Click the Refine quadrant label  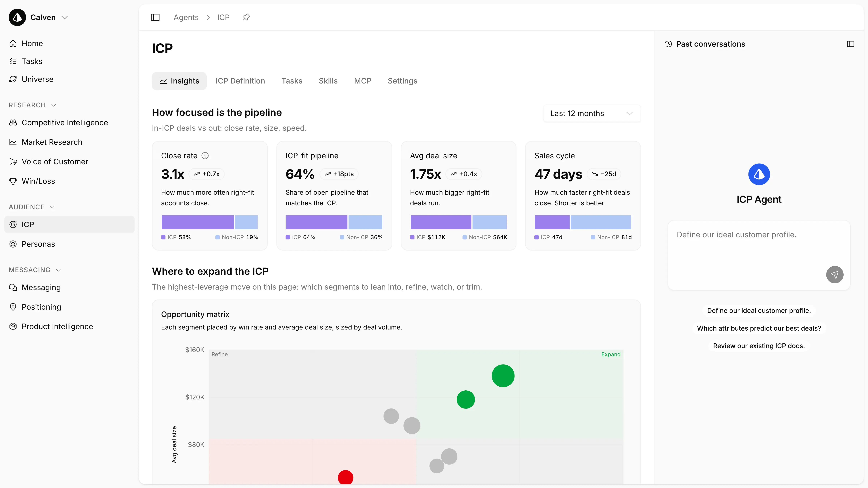(220, 355)
